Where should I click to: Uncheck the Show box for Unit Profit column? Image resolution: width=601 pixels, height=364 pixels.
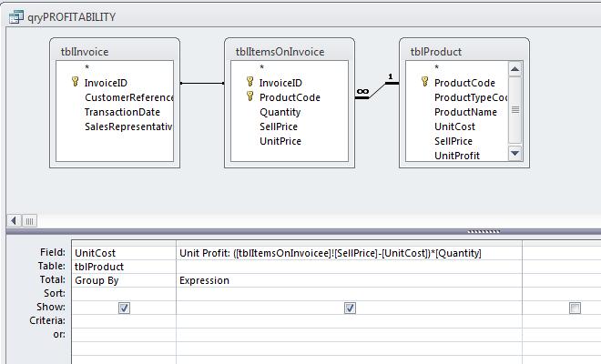point(349,308)
